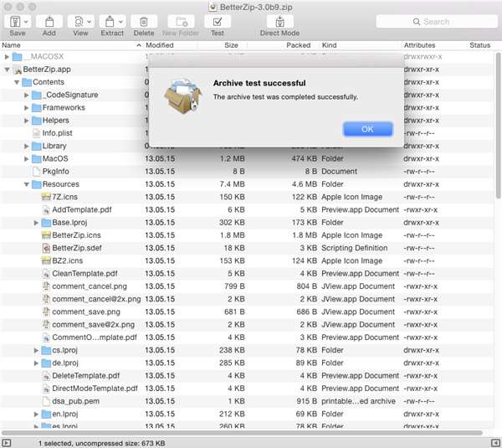
Task: Expand the Base.lproj folder
Action: point(36,223)
